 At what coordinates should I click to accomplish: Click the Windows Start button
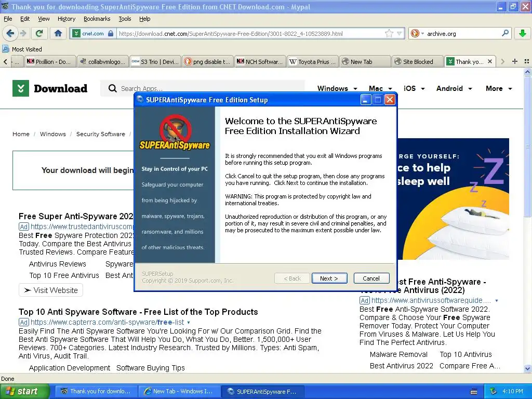(24, 391)
